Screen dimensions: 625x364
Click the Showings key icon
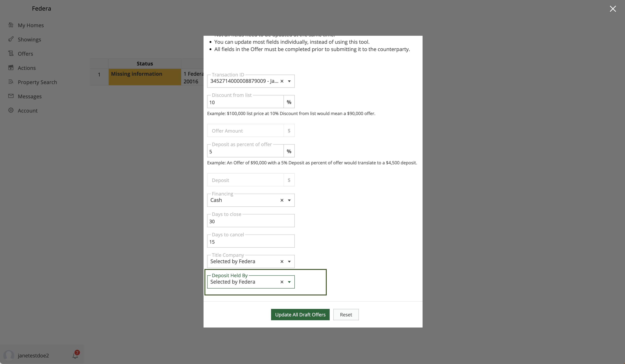[11, 39]
